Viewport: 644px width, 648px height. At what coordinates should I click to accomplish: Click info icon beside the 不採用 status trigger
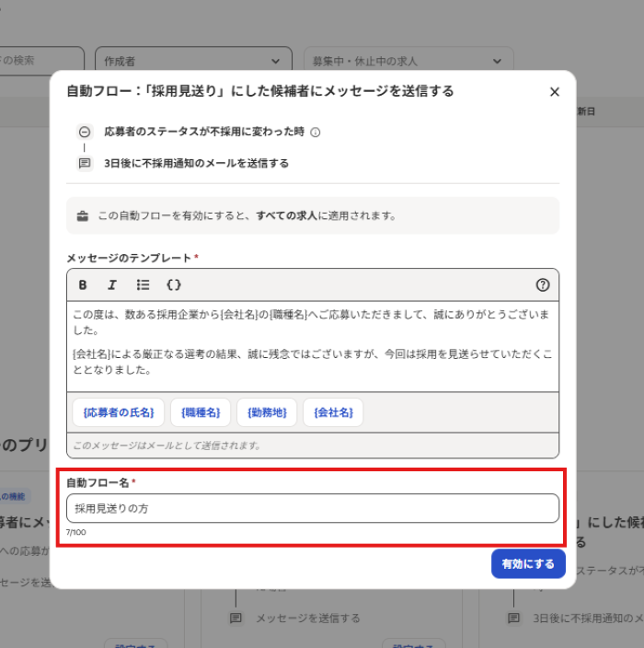316,133
